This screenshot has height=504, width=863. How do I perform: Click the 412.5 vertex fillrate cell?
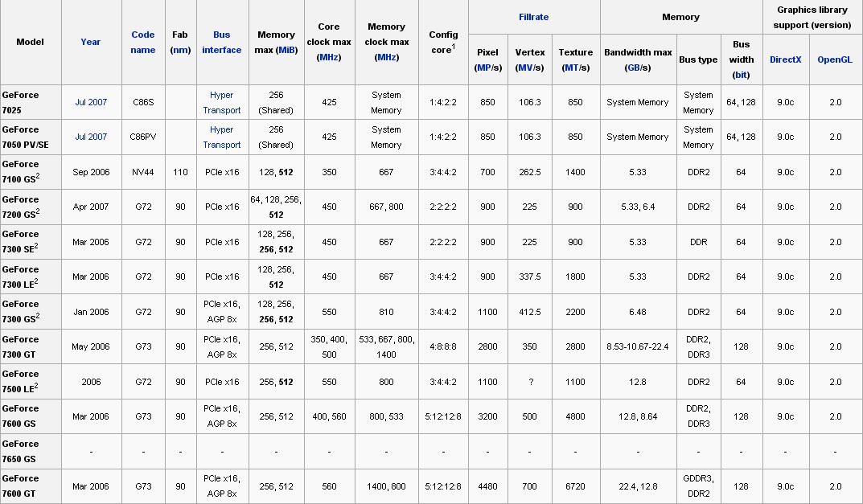529,312
